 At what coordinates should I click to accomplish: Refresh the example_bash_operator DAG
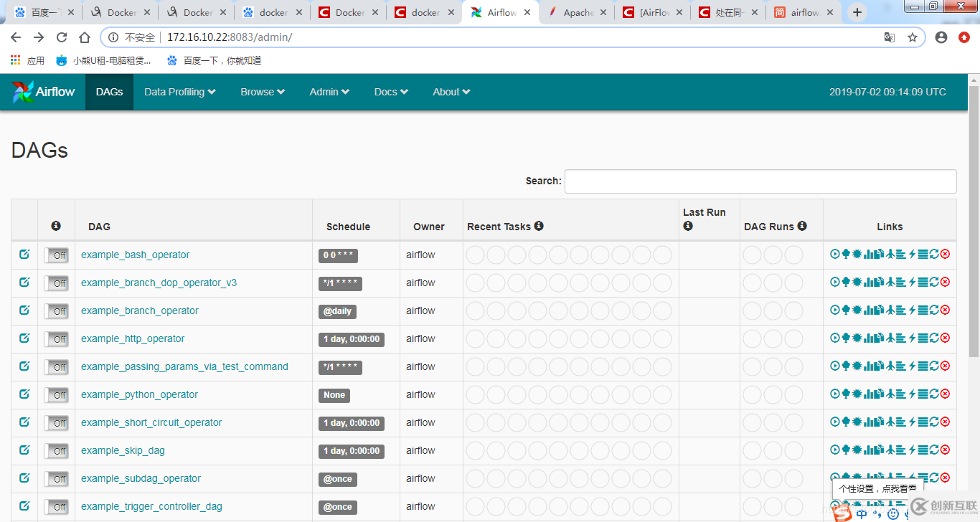click(934, 254)
